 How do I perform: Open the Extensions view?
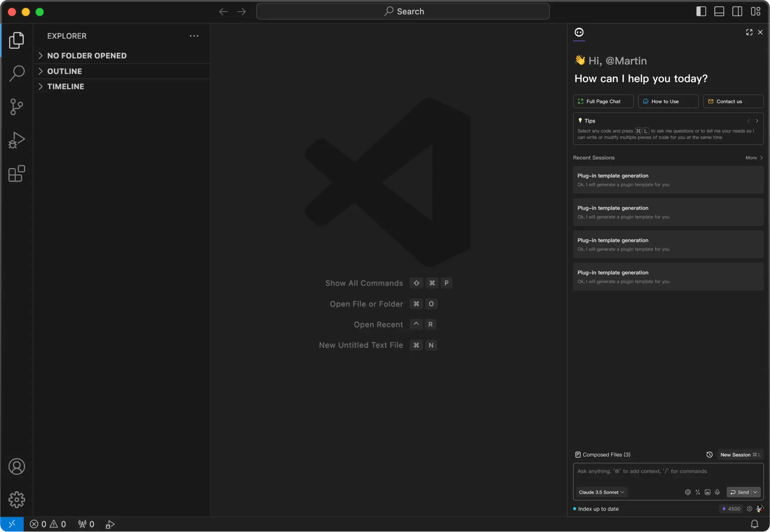[x=16, y=174]
